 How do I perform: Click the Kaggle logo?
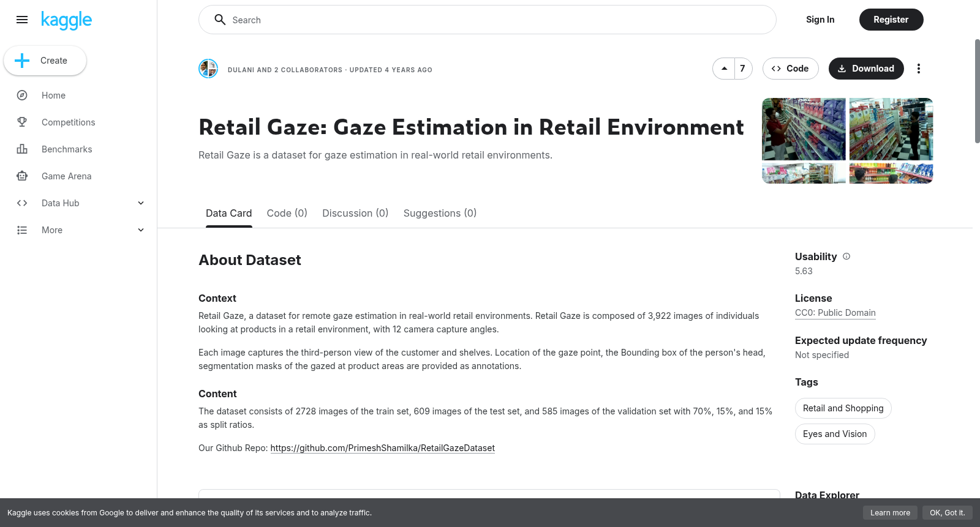[x=66, y=20]
